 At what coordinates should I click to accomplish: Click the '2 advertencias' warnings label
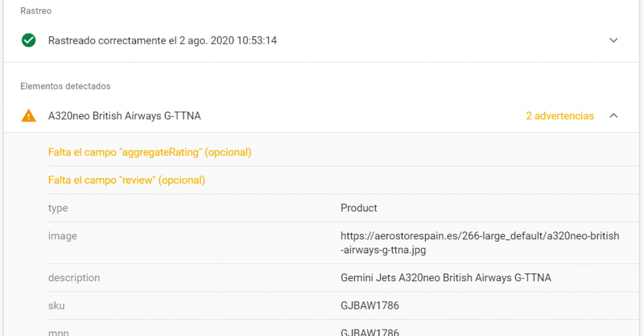coord(560,116)
